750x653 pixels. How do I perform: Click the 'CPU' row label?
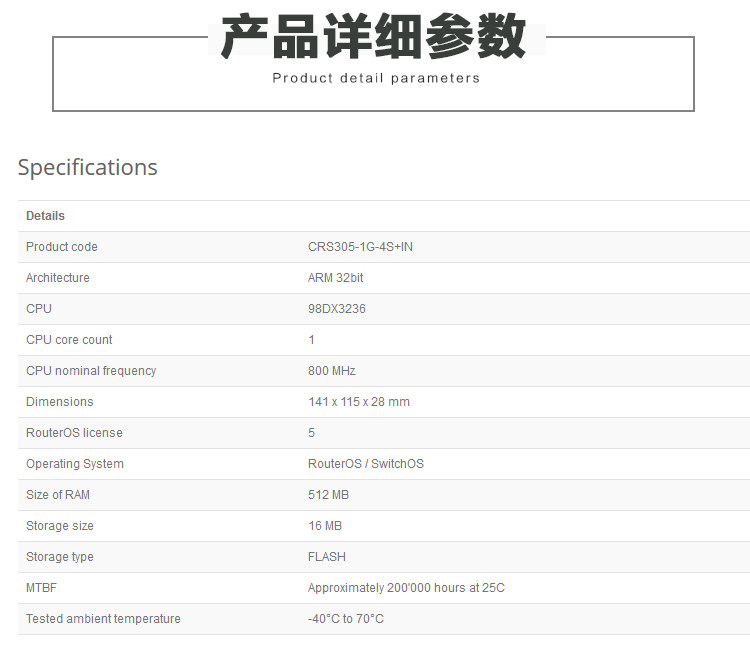point(39,309)
